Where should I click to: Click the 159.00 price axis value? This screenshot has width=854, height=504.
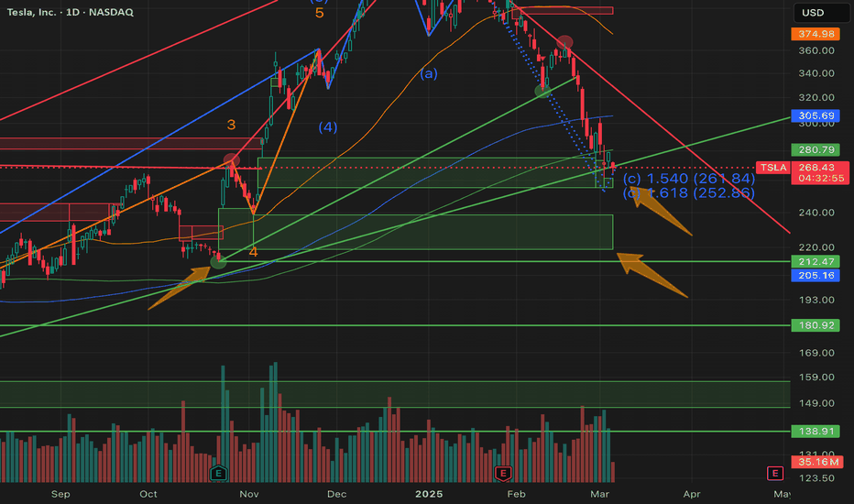click(x=816, y=377)
